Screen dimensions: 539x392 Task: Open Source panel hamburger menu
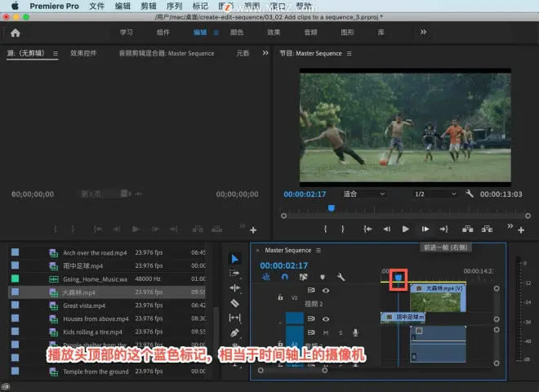(x=56, y=54)
